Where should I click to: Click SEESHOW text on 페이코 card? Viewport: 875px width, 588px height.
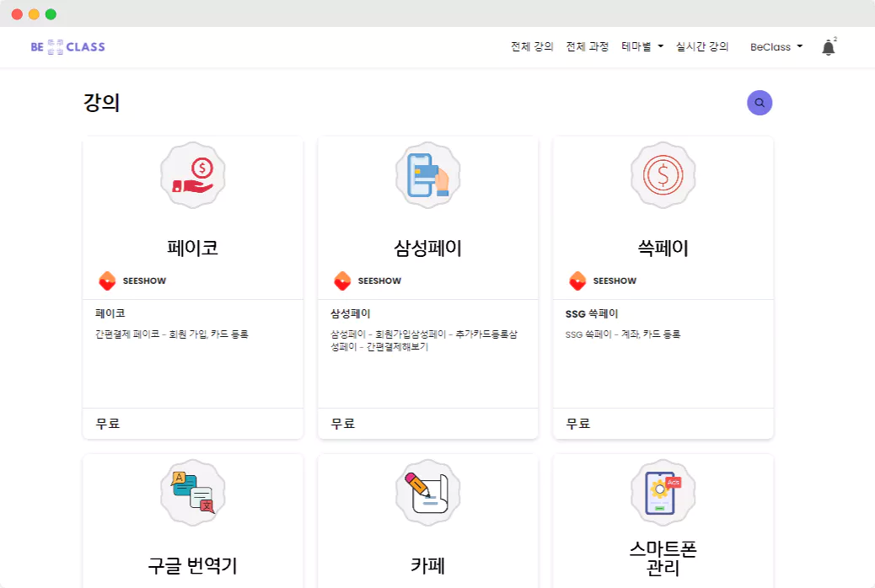click(144, 281)
